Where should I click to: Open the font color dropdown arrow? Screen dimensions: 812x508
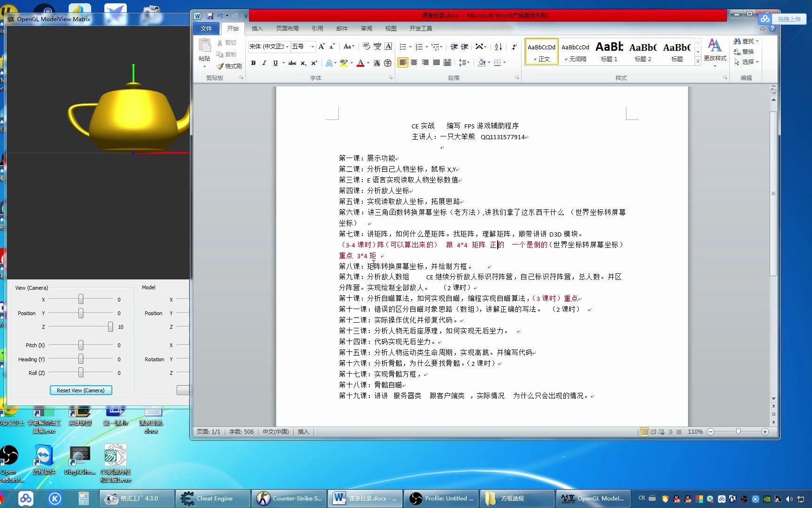pyautogui.click(x=368, y=63)
